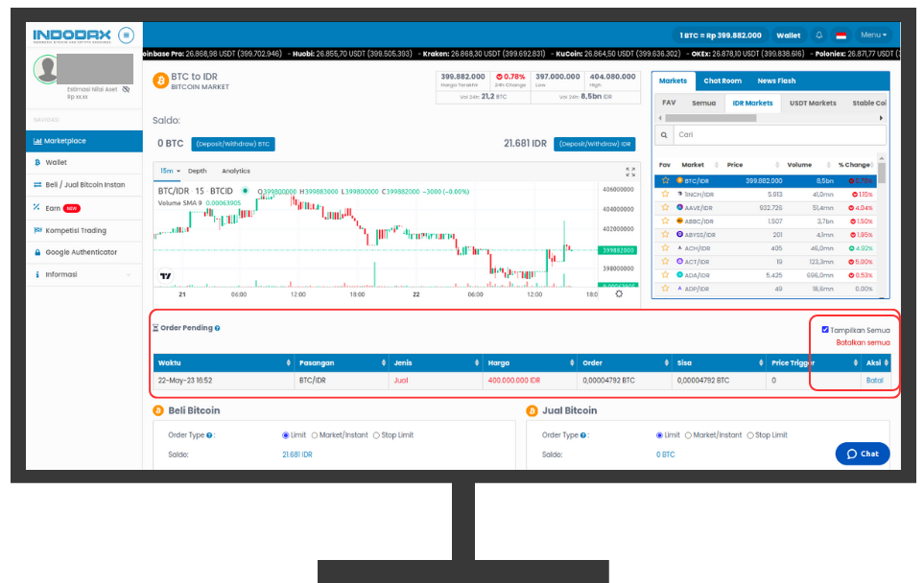Click the Jual Bitcoin coin icon
The width and height of the screenshot is (924, 583).
click(x=532, y=410)
